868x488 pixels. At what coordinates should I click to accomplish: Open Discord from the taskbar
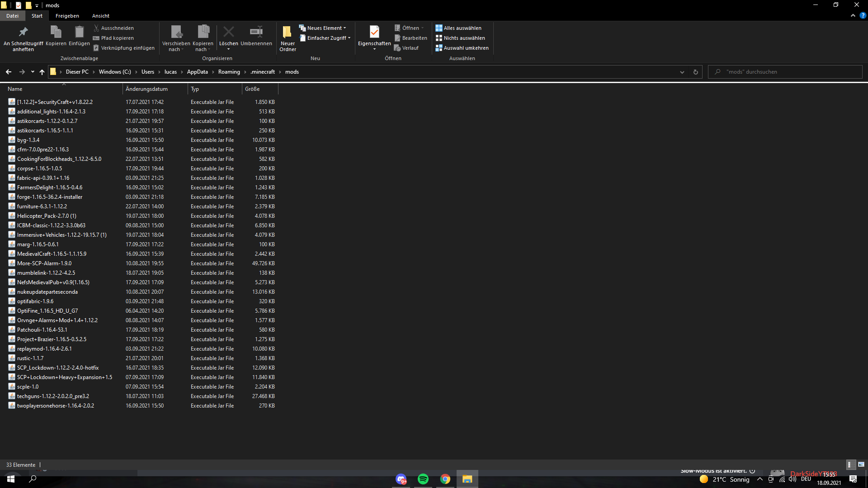tap(401, 479)
